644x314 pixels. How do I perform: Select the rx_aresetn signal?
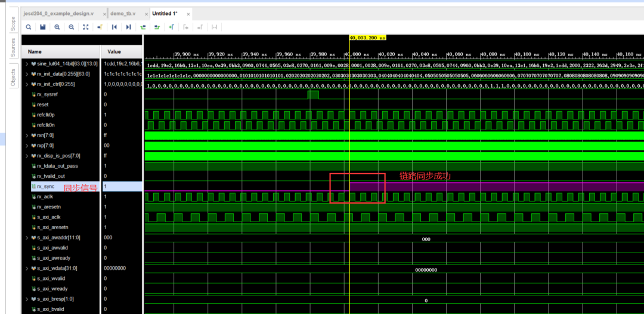point(48,207)
